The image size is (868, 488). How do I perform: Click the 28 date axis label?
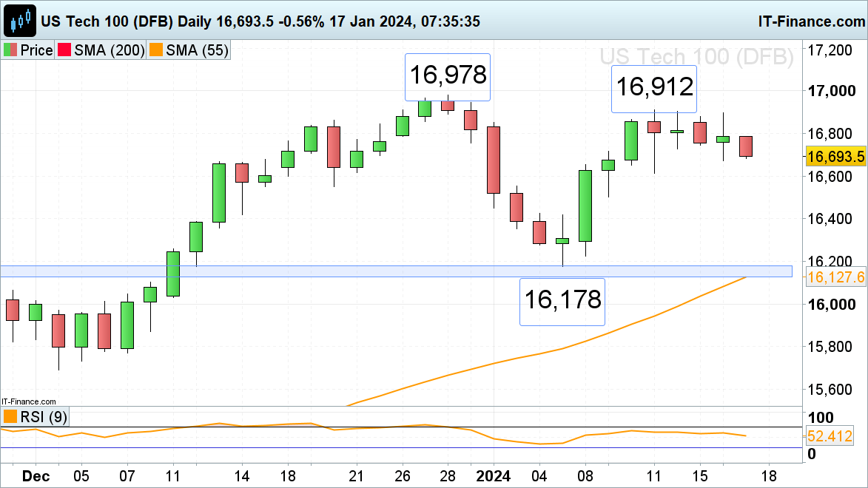tap(447, 476)
